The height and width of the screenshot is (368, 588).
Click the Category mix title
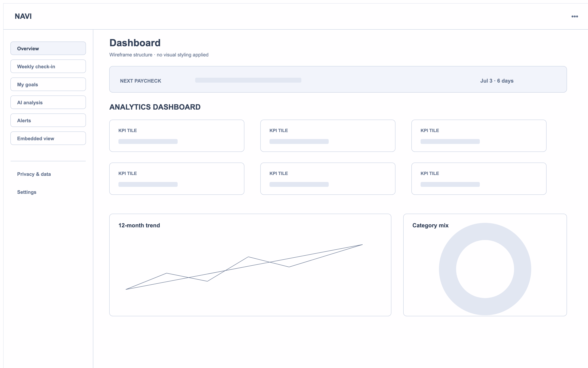(430, 225)
